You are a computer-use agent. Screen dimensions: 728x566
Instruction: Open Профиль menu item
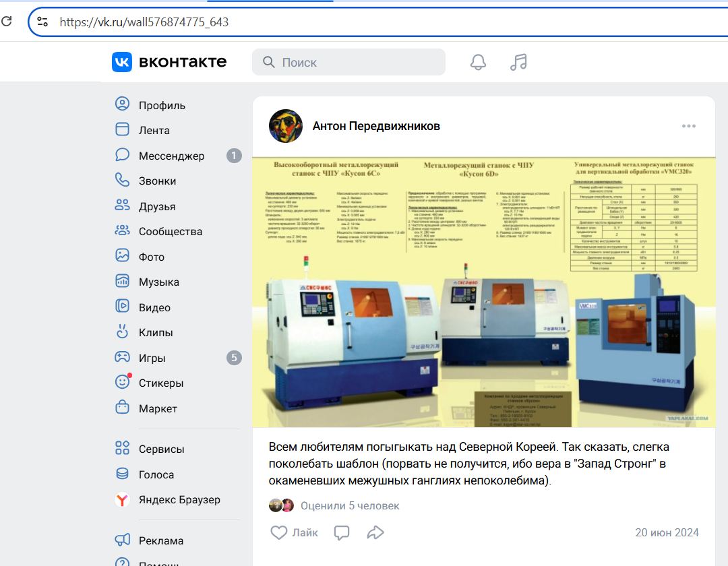tap(162, 105)
